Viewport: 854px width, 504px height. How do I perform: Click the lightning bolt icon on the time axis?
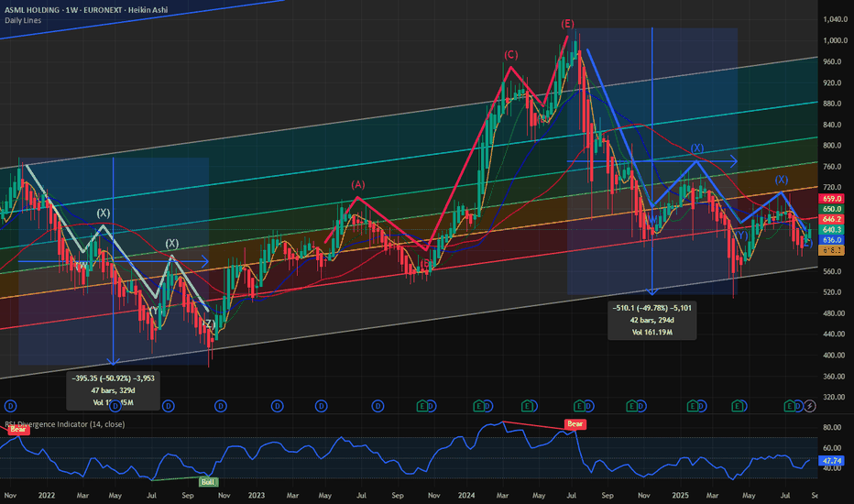click(810, 406)
